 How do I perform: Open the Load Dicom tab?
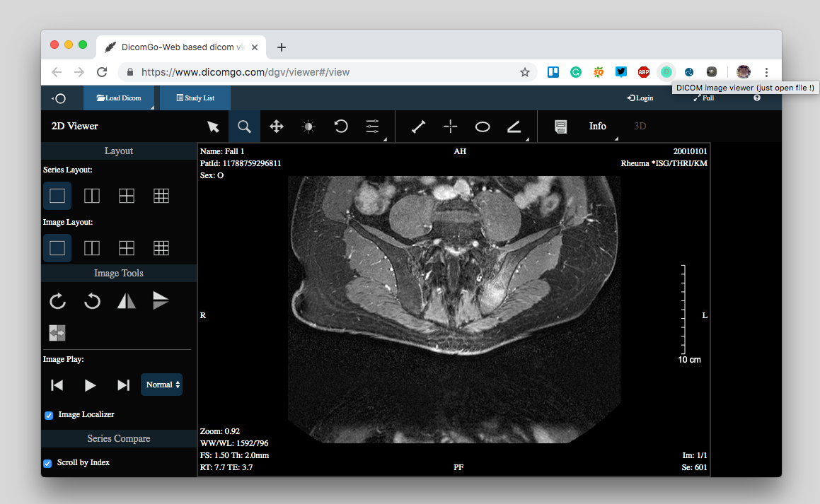tap(119, 98)
